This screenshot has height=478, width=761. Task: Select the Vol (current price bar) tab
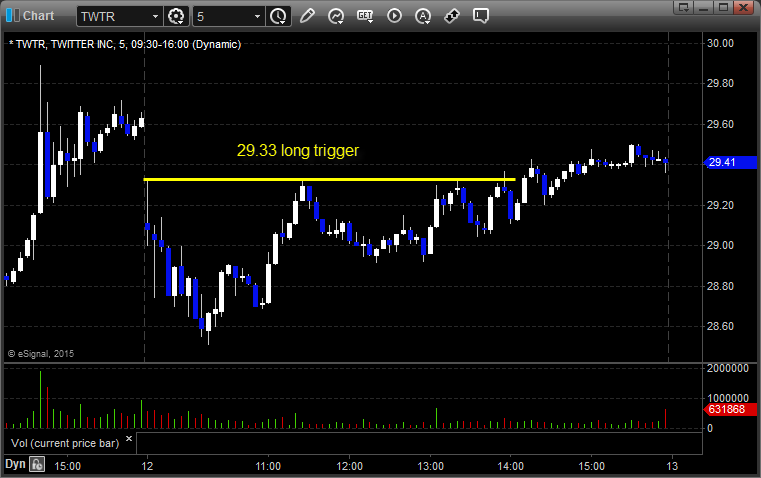65,443
